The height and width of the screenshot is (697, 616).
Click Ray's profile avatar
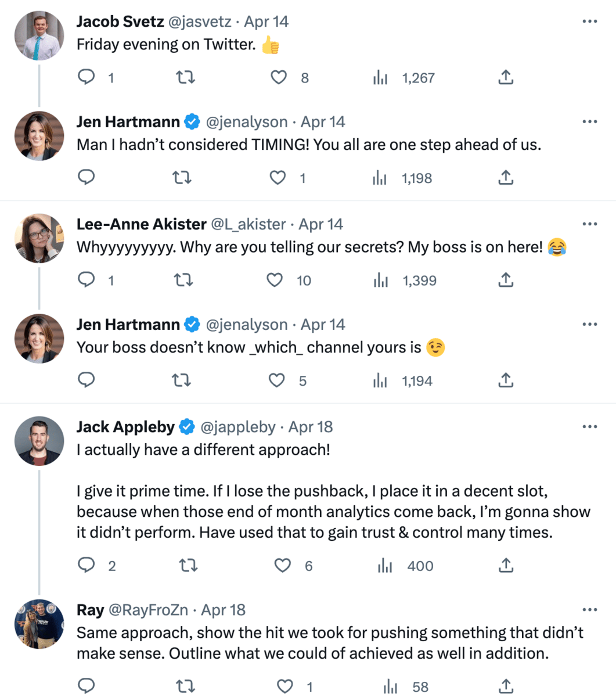(39, 624)
